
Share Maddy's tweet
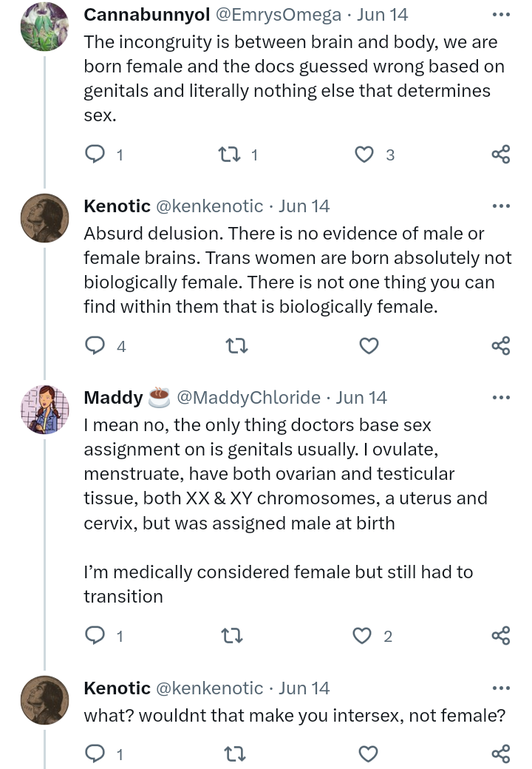click(x=500, y=635)
